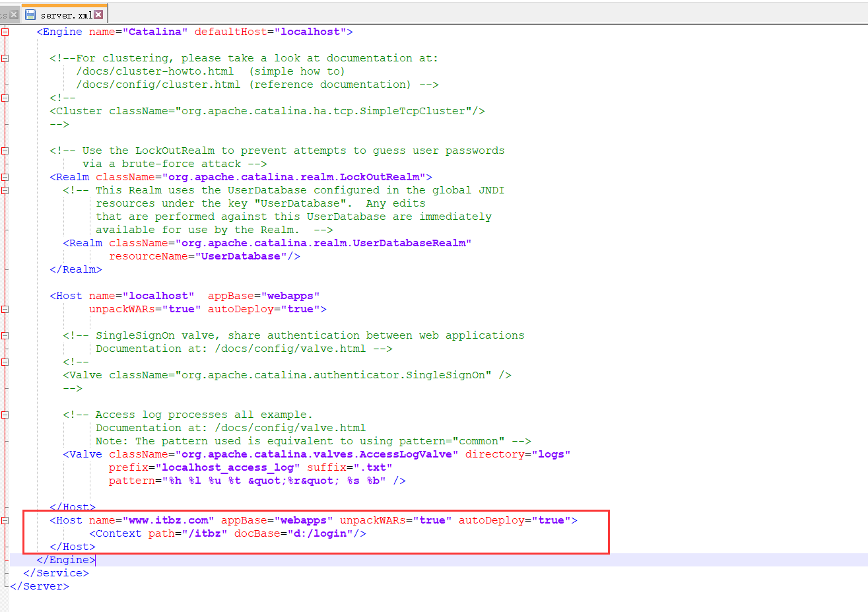Click the 'Documentation at: /docs/config/valve.html -->' line
This screenshot has height=612, width=868.
244,349
